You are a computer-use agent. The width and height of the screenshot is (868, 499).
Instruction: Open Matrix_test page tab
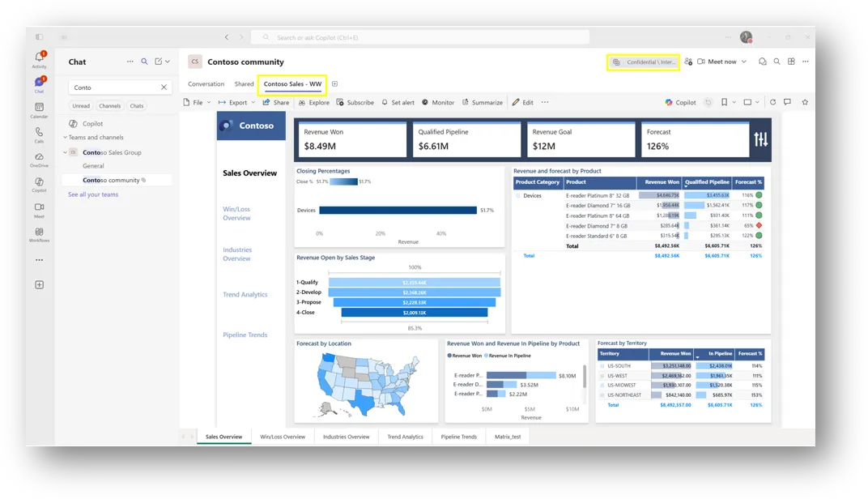508,437
